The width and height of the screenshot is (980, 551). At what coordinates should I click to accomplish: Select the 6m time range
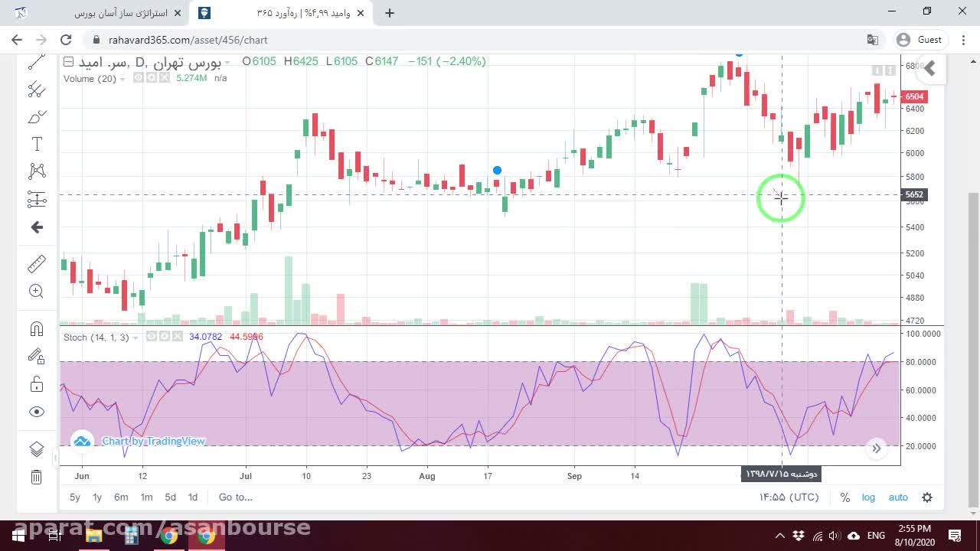pos(121,497)
